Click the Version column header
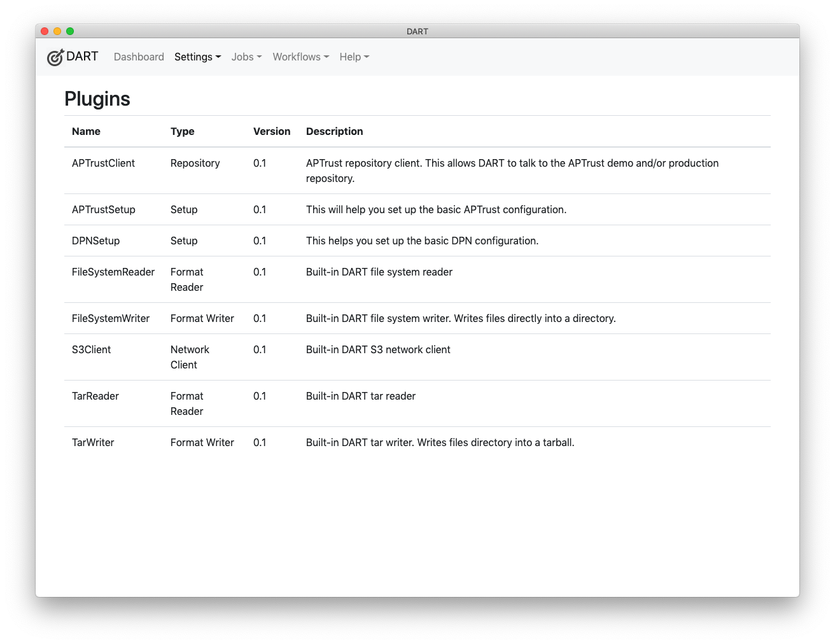 pyautogui.click(x=272, y=131)
